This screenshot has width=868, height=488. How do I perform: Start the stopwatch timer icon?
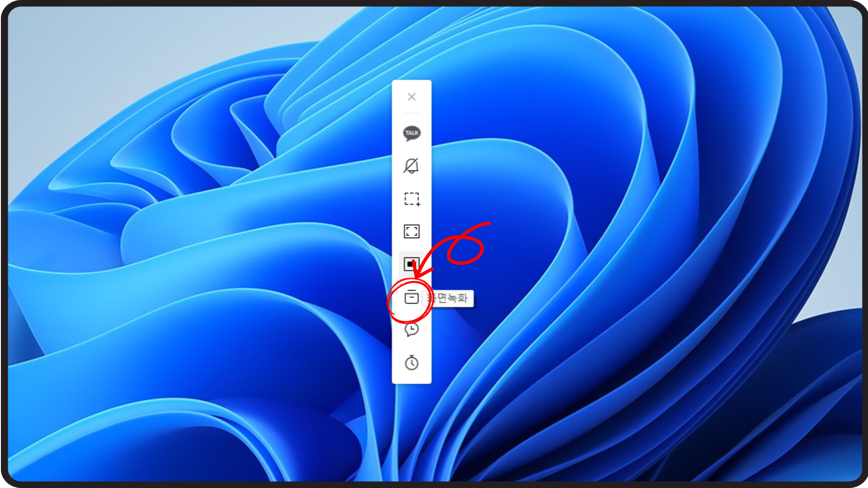pos(411,362)
